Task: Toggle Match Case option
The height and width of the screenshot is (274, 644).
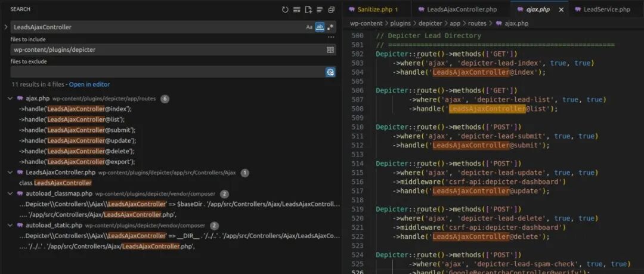Action: (309, 27)
